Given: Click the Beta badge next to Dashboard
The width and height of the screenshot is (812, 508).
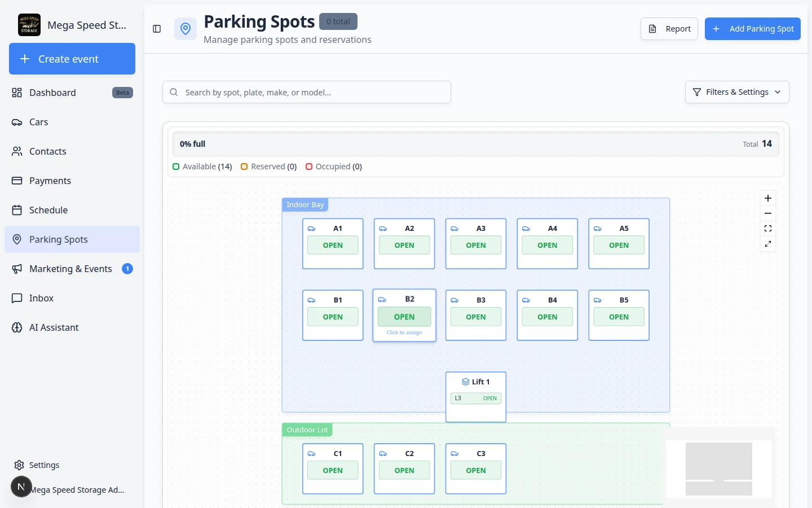Looking at the screenshot, I should tap(123, 93).
